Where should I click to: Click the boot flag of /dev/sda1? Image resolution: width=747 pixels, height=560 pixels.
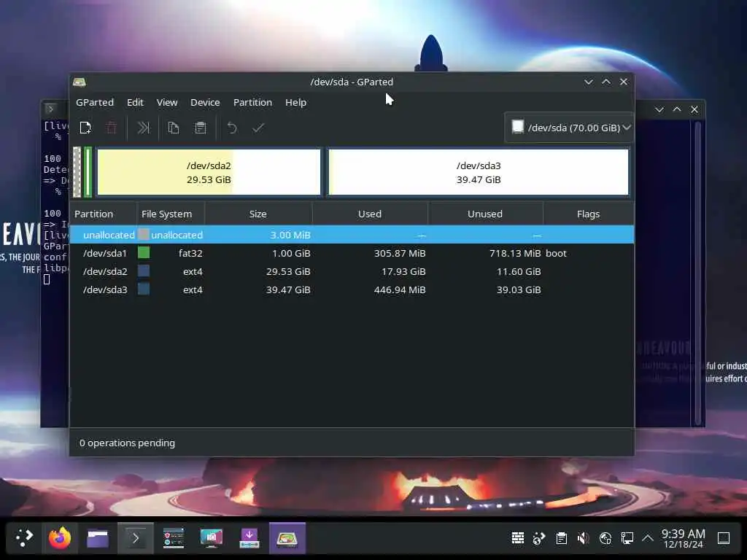(556, 253)
